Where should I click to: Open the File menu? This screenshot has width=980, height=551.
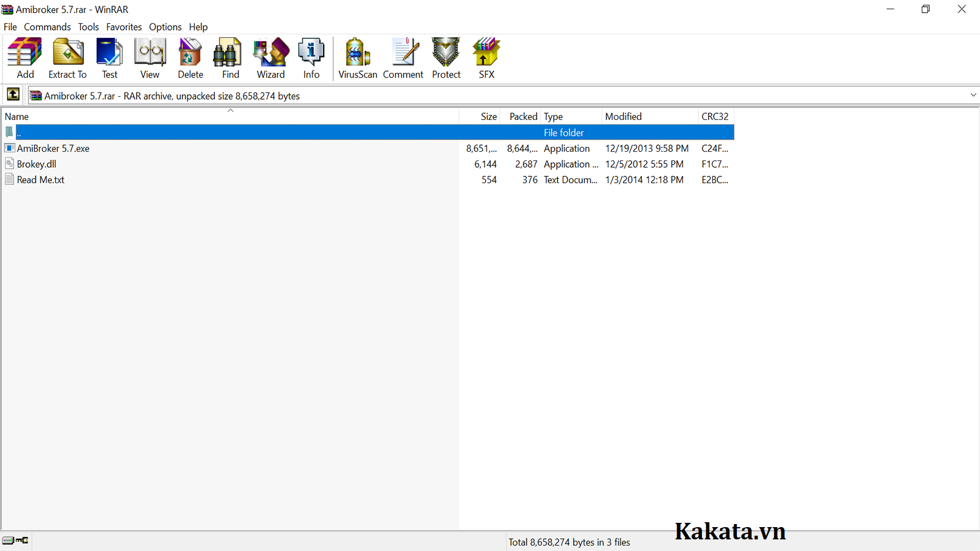coord(10,27)
